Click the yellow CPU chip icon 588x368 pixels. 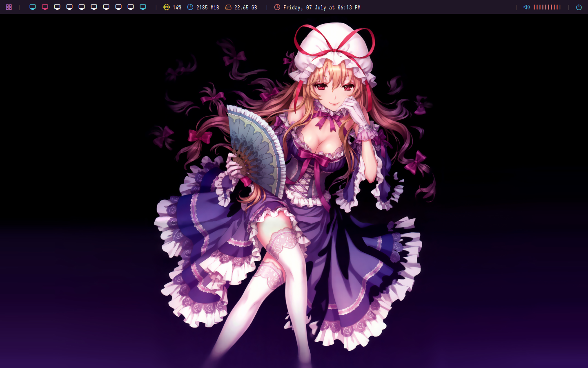pyautogui.click(x=167, y=7)
